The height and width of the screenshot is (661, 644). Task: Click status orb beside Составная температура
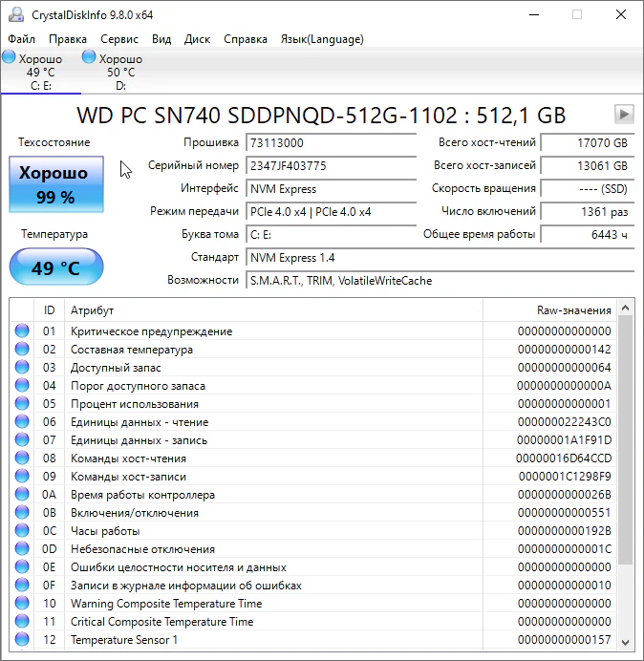click(22, 350)
